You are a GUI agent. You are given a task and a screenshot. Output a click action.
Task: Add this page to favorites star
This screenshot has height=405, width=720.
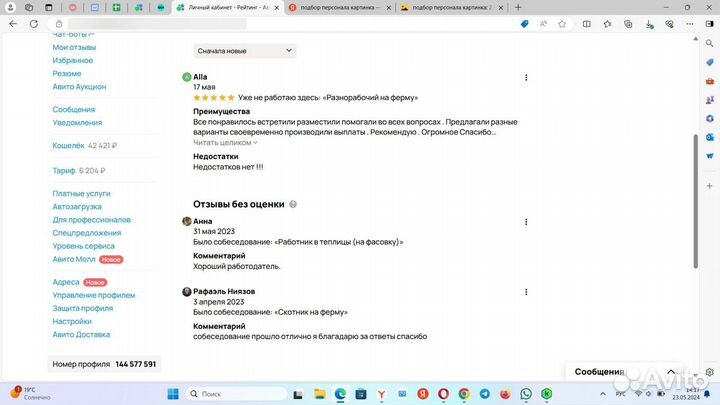(x=562, y=24)
